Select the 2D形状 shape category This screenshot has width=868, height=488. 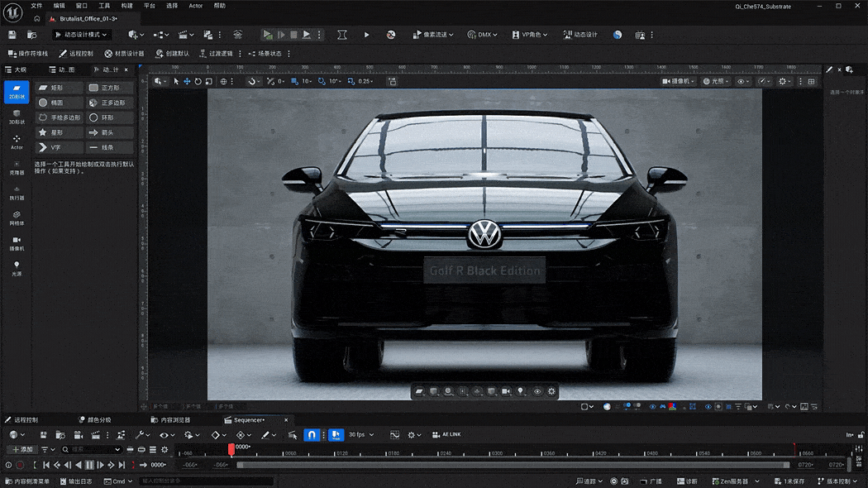pyautogui.click(x=17, y=92)
